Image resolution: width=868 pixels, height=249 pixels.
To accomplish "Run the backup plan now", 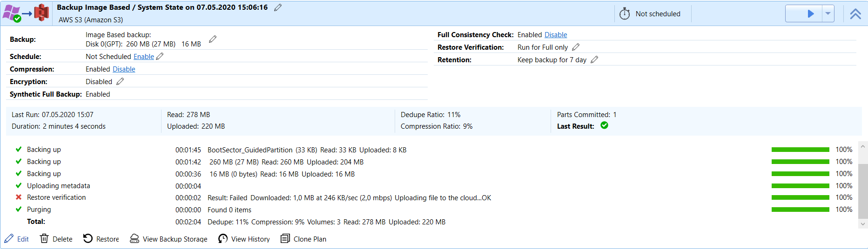I will point(810,13).
